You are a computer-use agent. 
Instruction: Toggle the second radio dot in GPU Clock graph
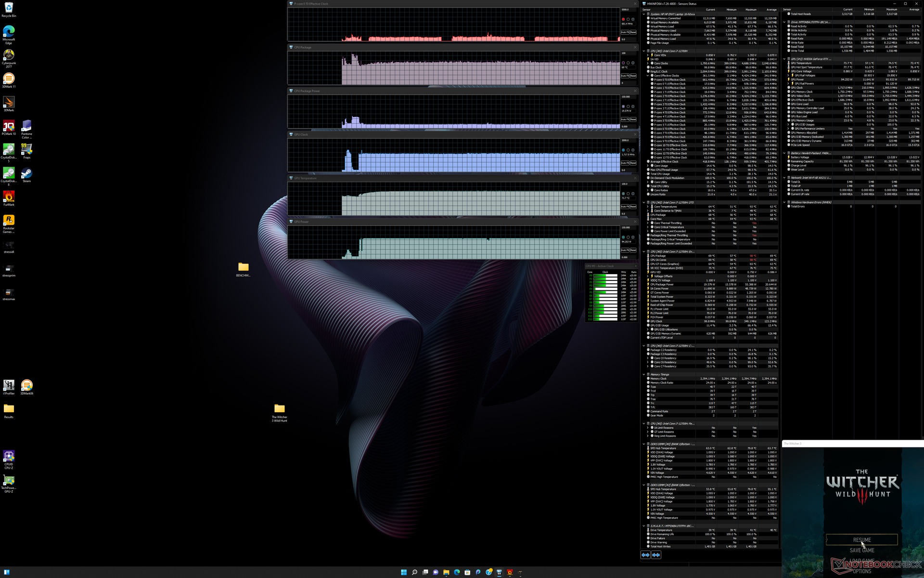click(x=628, y=150)
